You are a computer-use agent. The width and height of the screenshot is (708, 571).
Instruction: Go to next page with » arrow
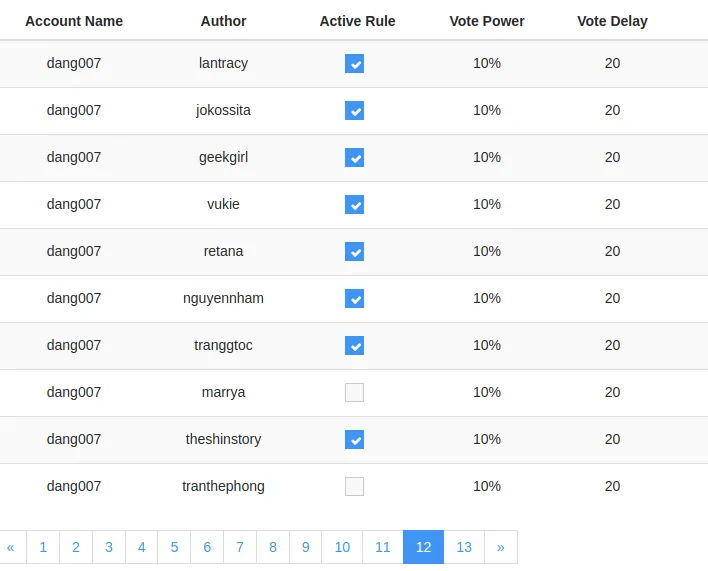click(501, 547)
